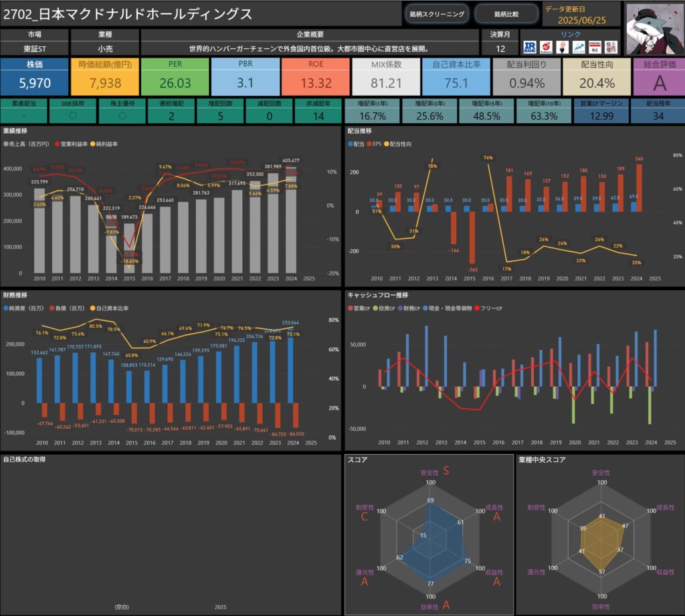Select the フリーCF legend entry

[x=488, y=308]
